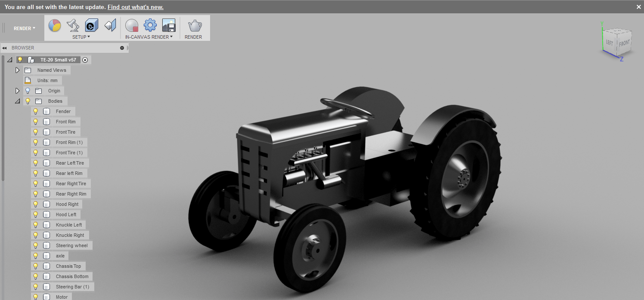644x300 pixels.
Task: Toggle visibility of the Fender body
Action: coord(35,111)
